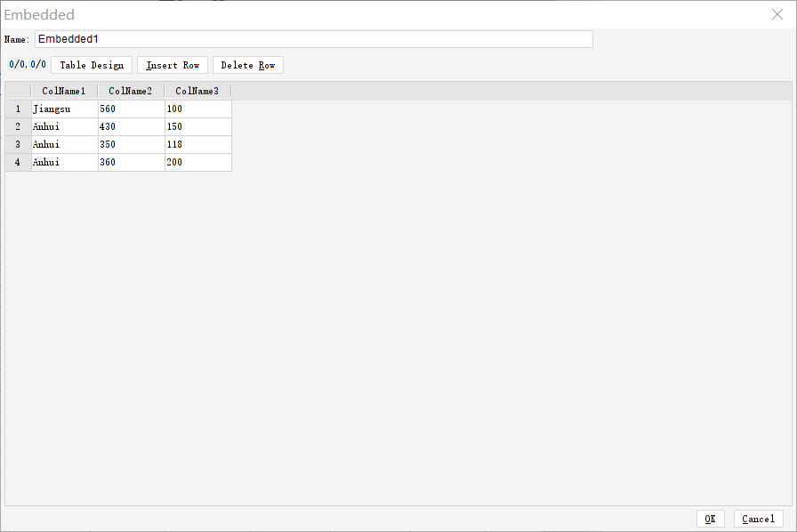
Task: Select row header 2 in the table
Action: click(x=17, y=126)
